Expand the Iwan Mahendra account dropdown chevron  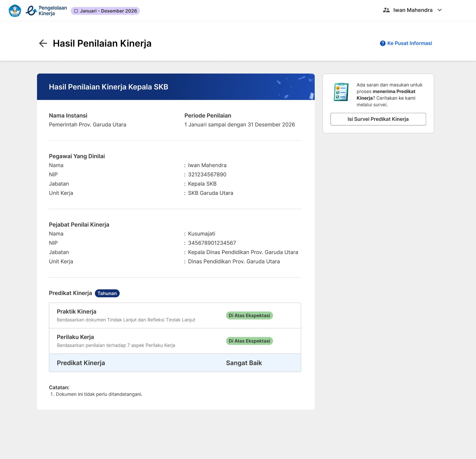tap(440, 10)
